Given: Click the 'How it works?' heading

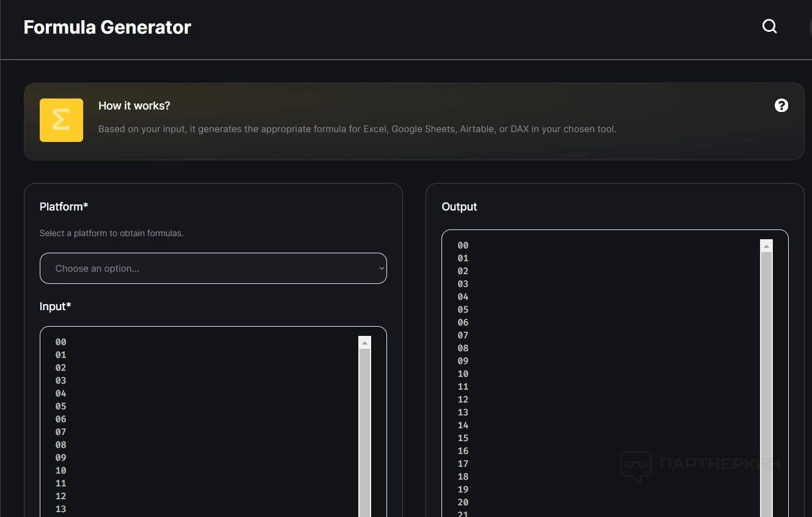Looking at the screenshot, I should [135, 106].
